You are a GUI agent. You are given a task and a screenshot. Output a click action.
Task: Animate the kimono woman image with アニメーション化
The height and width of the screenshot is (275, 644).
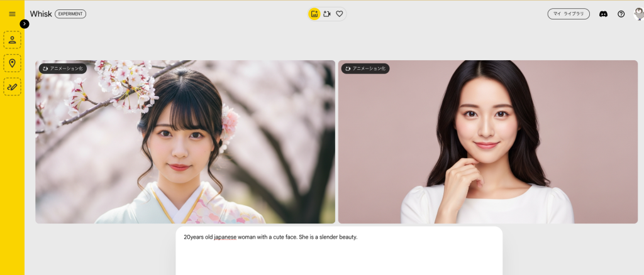pos(62,68)
